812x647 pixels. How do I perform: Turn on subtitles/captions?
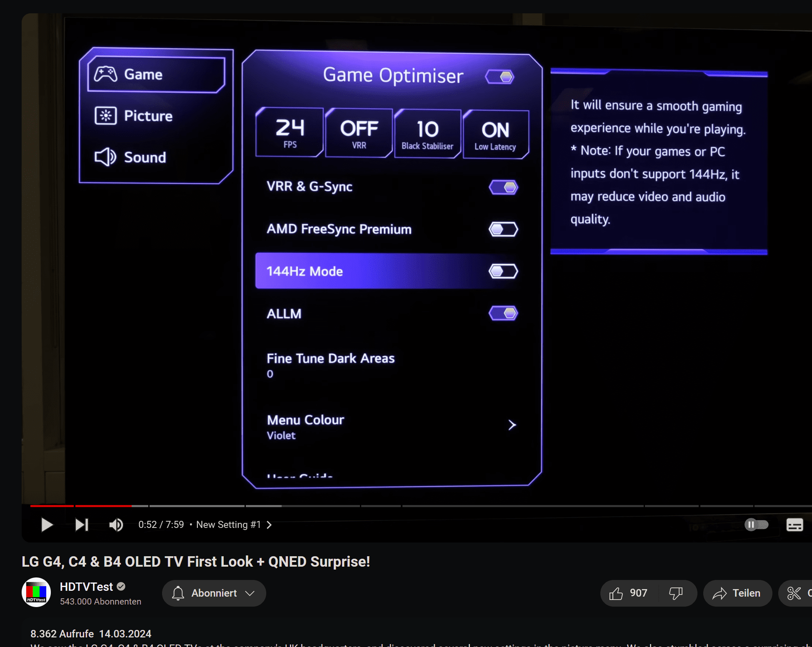(x=795, y=525)
